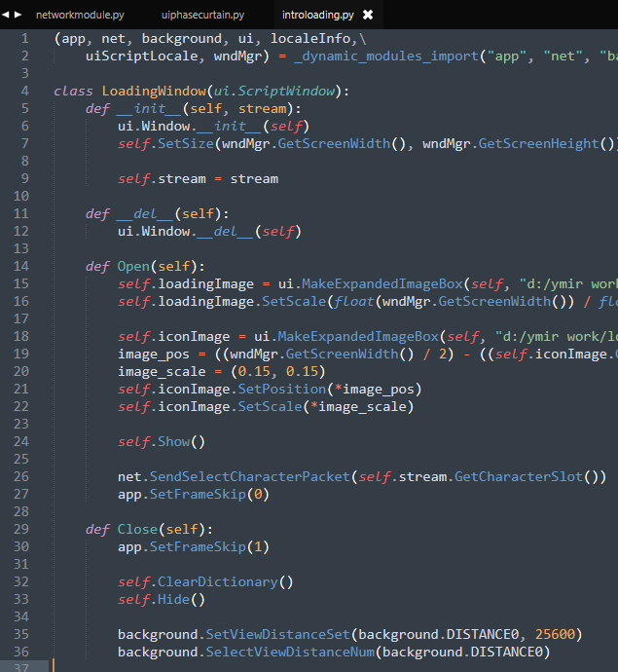618x672 pixels.
Task: Click GetCharacterSlot method call
Action: click(x=519, y=476)
